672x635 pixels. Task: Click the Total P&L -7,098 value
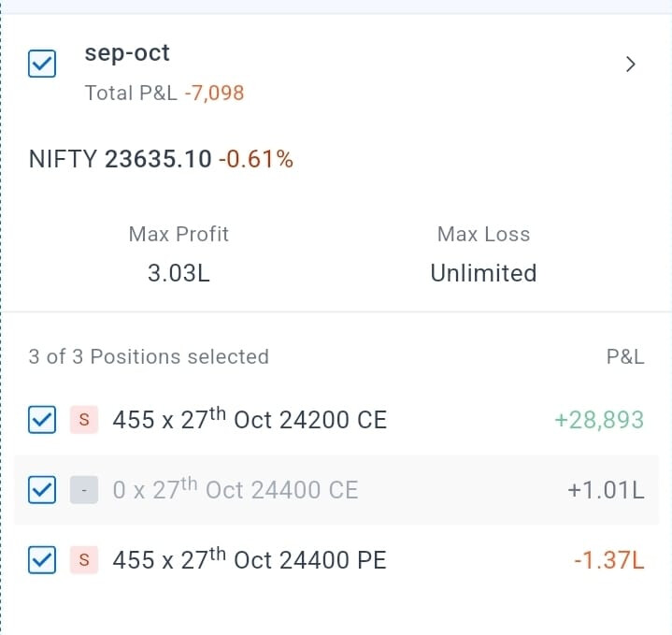click(x=214, y=93)
